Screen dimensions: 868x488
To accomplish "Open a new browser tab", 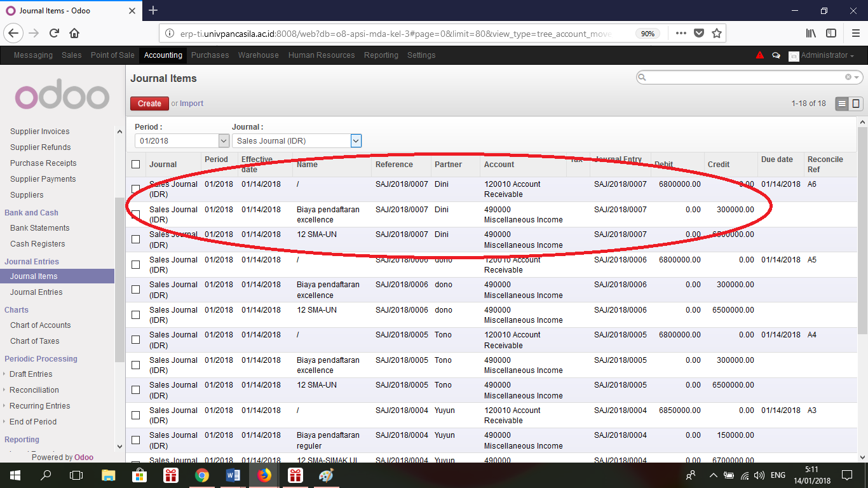I will (x=153, y=10).
